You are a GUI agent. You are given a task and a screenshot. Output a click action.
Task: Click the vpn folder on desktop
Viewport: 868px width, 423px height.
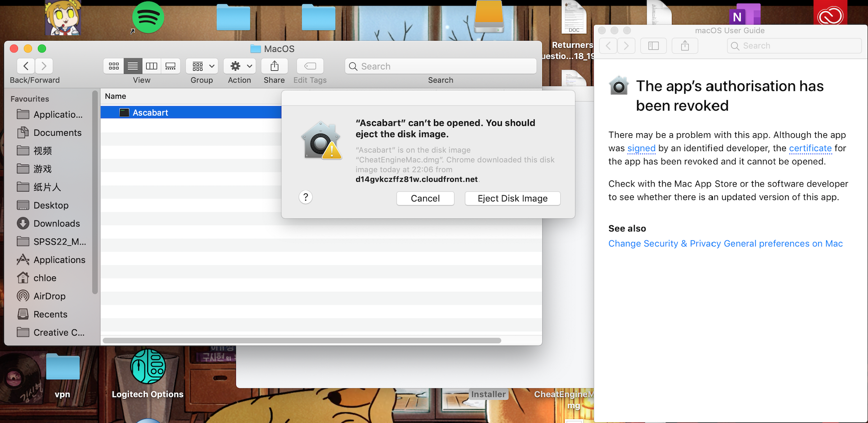point(63,368)
